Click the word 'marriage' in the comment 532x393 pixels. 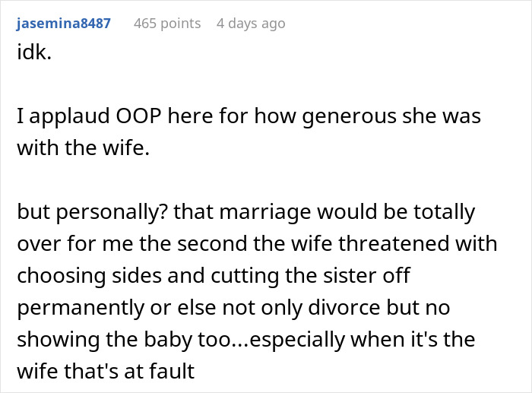[265, 213]
